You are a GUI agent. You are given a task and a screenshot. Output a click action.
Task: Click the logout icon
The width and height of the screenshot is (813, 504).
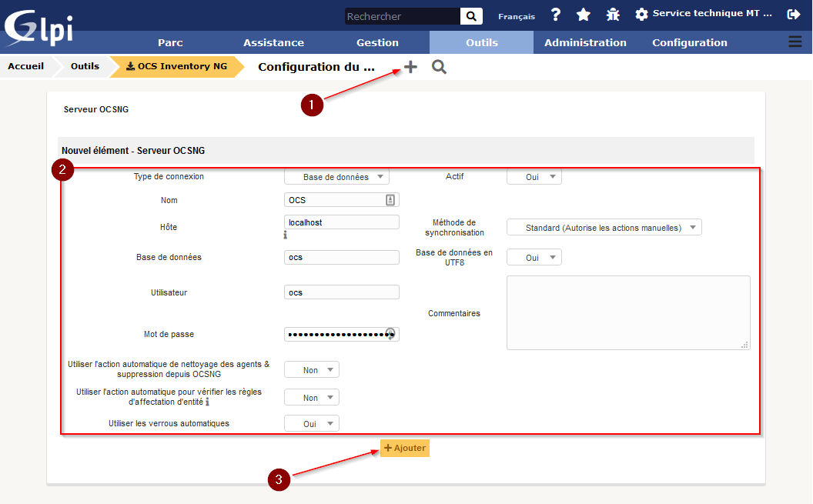[794, 15]
